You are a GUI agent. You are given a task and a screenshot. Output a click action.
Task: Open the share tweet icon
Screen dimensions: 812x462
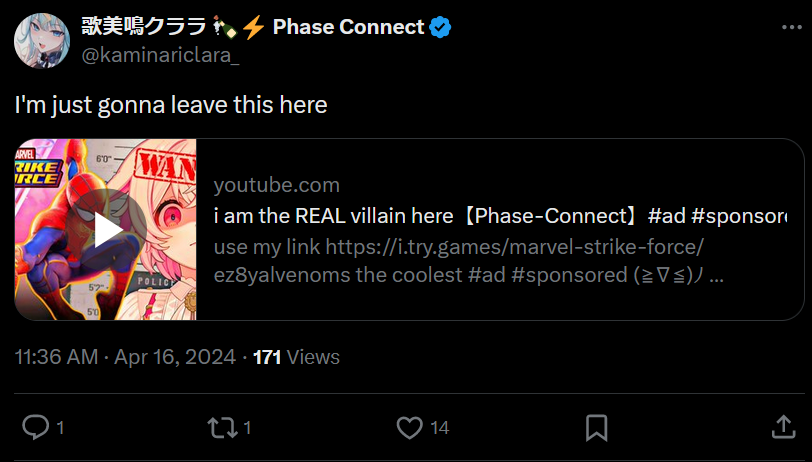pos(783,428)
